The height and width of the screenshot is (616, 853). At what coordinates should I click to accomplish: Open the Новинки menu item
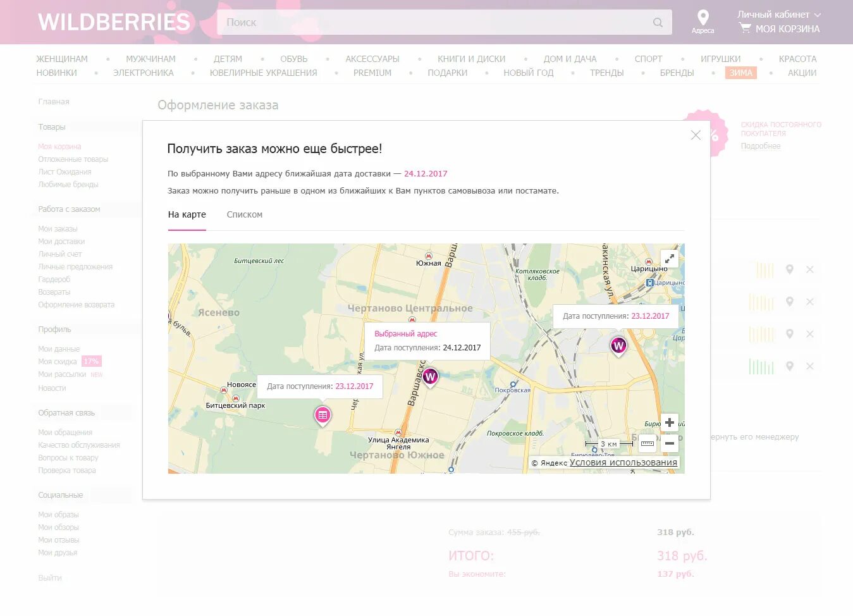pyautogui.click(x=57, y=73)
